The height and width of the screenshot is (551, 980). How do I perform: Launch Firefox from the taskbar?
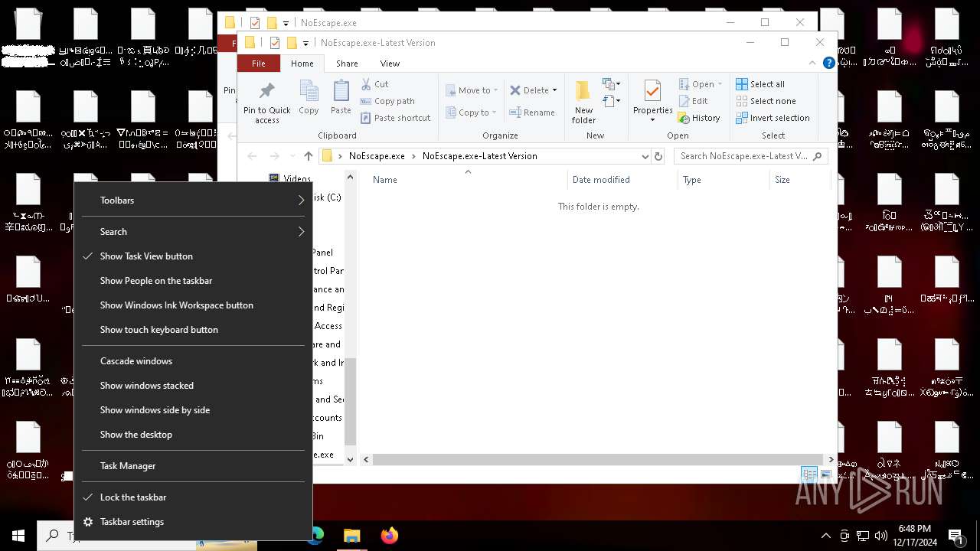coord(390,536)
